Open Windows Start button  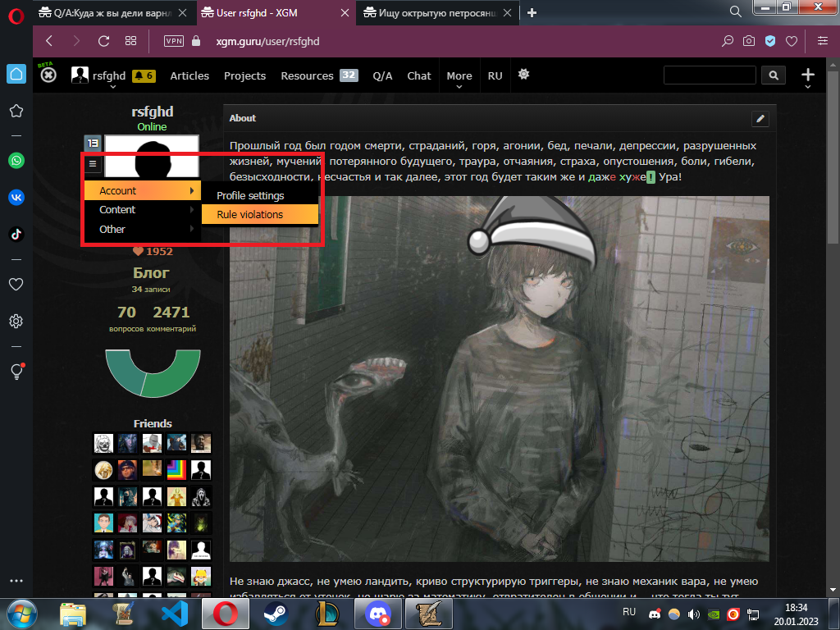pyautogui.click(x=21, y=614)
